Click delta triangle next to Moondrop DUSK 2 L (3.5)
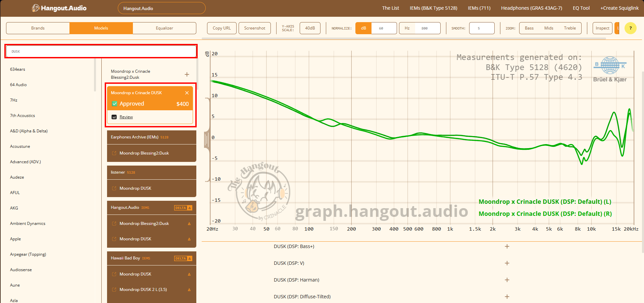644x303 pixels. click(x=189, y=290)
